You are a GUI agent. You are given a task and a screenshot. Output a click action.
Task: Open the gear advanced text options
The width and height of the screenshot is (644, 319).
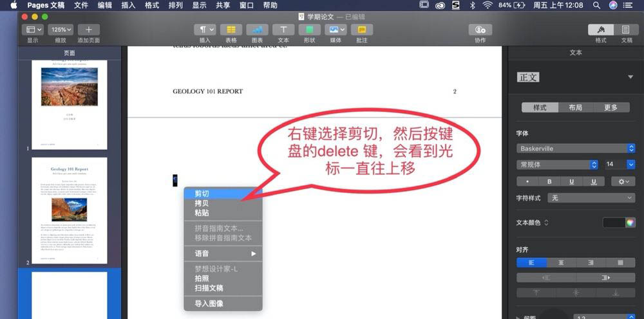point(623,181)
